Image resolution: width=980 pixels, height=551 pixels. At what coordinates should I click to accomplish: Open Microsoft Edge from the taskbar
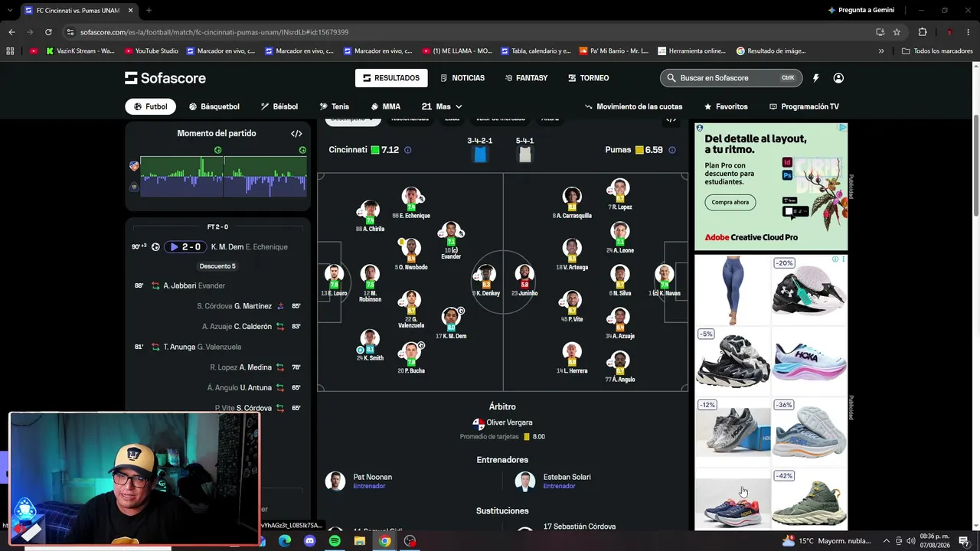pos(285,541)
